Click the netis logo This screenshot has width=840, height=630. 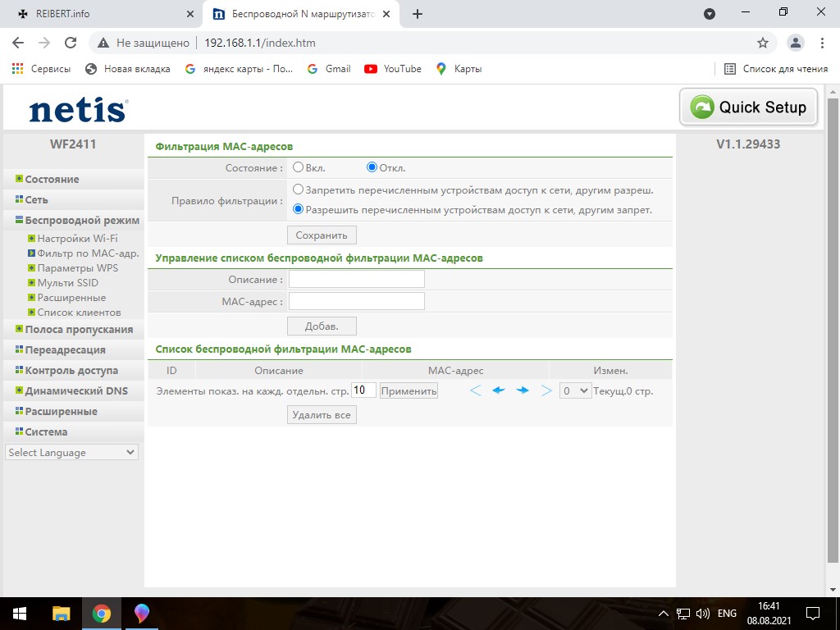[x=78, y=111]
